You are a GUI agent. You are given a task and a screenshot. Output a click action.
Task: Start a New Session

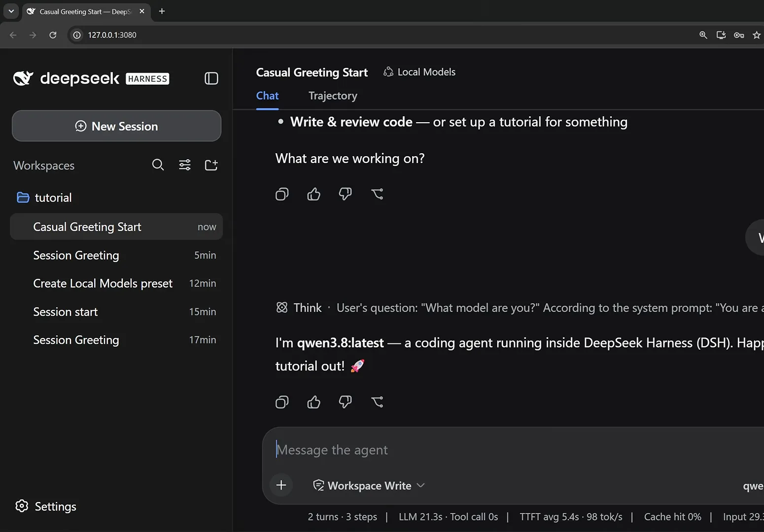(116, 126)
